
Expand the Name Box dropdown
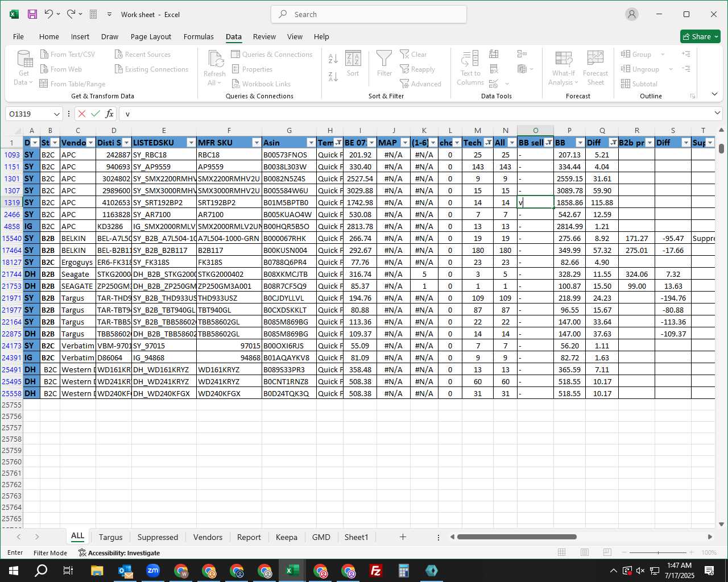tap(56, 114)
